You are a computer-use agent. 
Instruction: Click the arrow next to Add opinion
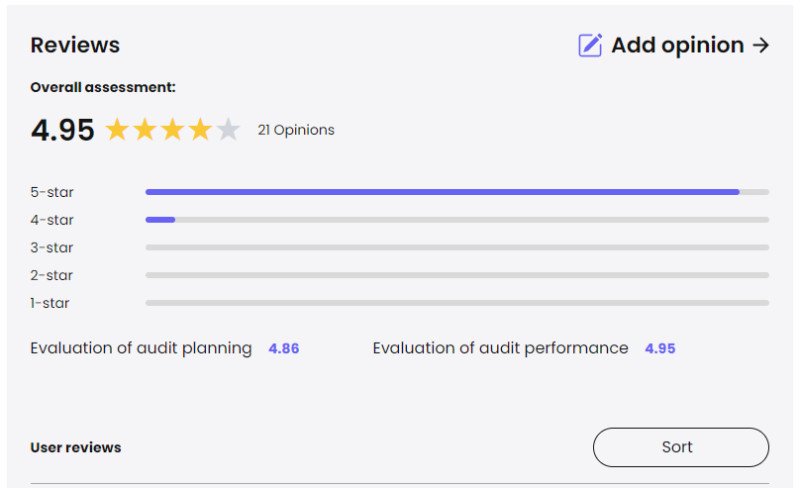pyautogui.click(x=761, y=45)
